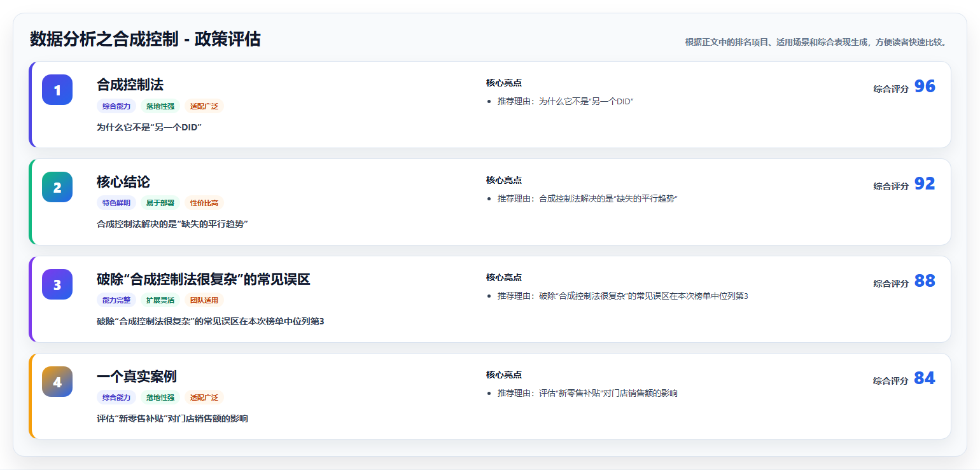Click the score value 84
This screenshot has height=470, width=980.
(x=925, y=378)
